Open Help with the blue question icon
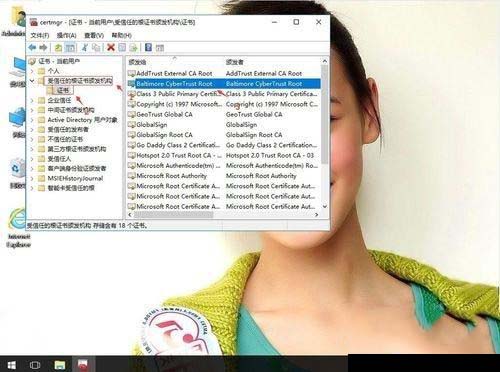 (148, 48)
